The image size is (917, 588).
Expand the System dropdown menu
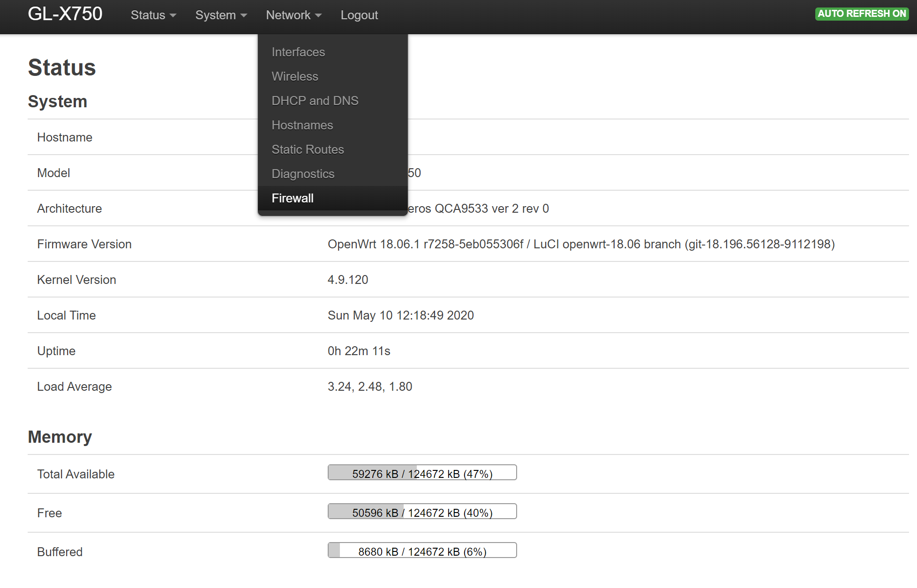(x=220, y=15)
